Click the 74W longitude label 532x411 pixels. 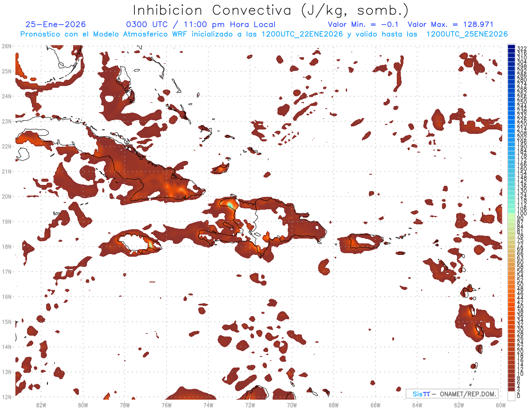click(208, 404)
